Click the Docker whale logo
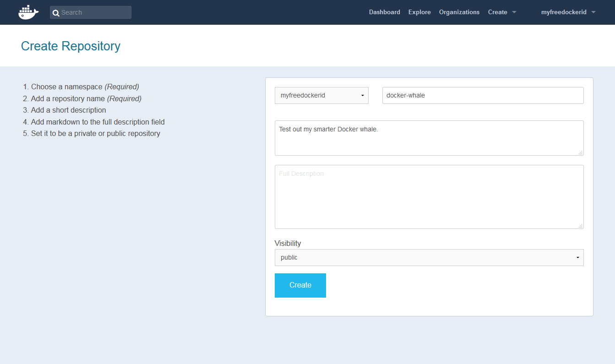 coord(28,12)
